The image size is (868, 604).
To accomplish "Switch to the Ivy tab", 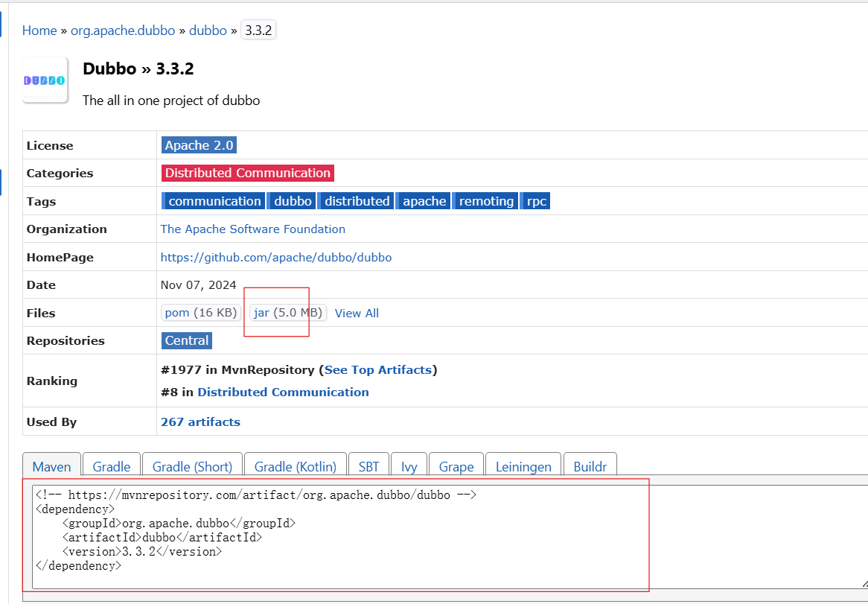I will pyautogui.click(x=409, y=466).
